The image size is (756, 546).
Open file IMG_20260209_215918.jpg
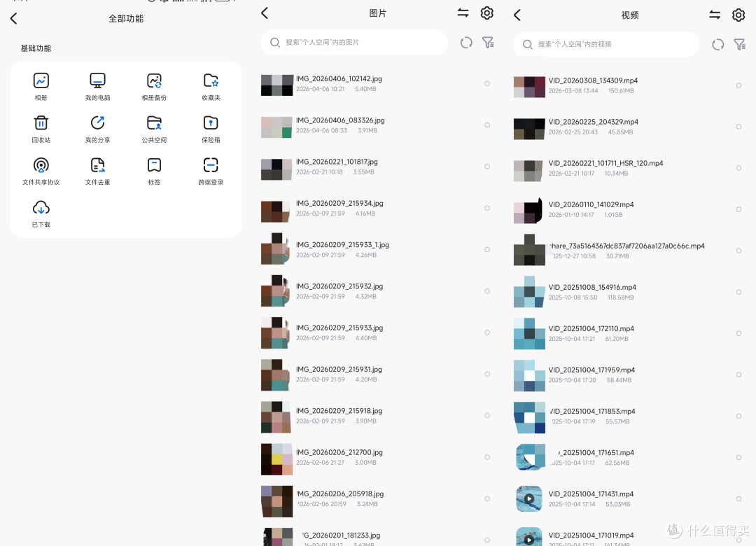339,410
